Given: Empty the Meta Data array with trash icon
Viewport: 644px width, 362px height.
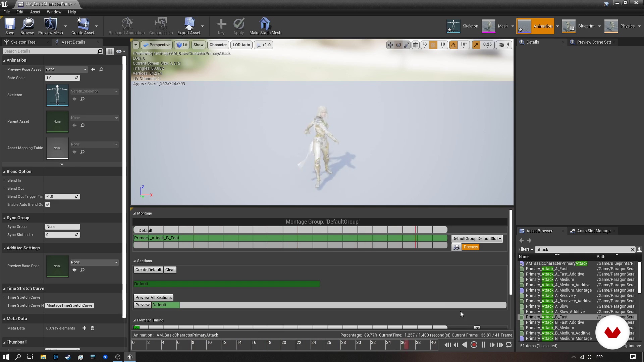Looking at the screenshot, I should pos(93,328).
